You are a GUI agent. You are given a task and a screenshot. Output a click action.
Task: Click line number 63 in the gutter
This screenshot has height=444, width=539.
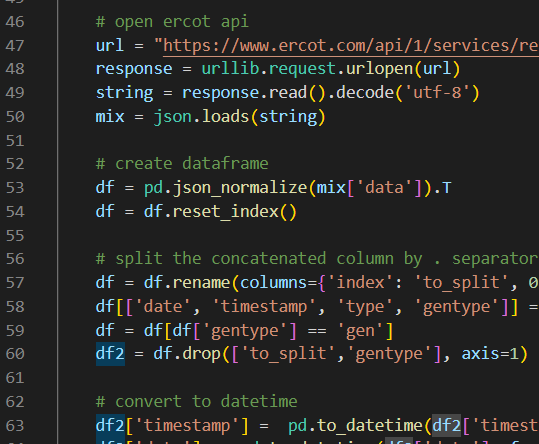[15, 426]
